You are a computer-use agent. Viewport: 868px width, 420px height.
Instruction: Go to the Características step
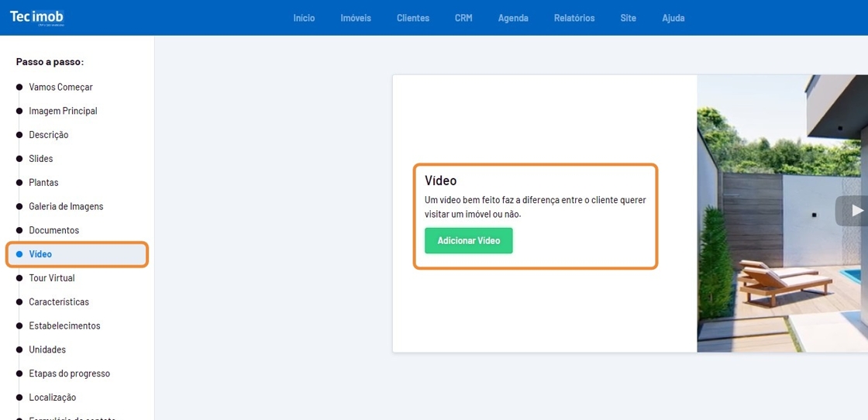click(x=59, y=302)
